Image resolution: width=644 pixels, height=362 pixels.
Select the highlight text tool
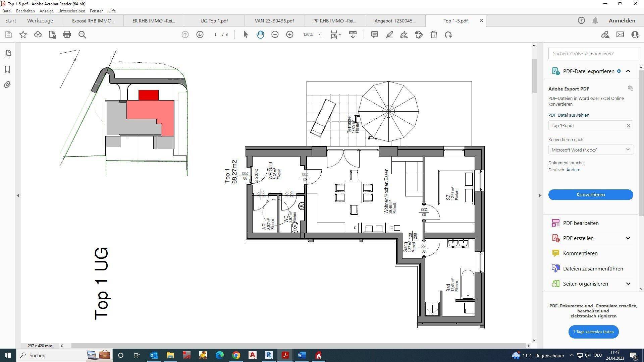tap(389, 35)
